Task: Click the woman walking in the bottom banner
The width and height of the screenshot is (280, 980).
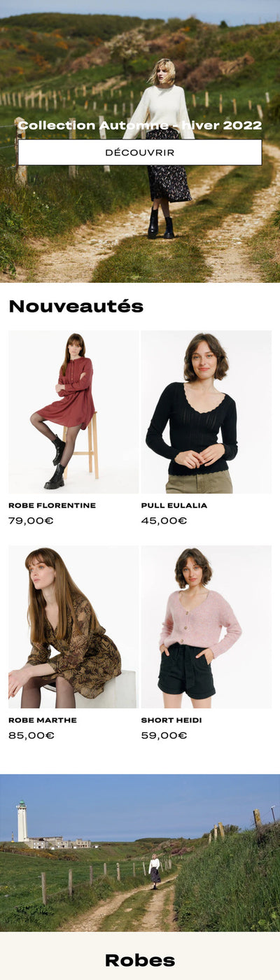Action: [x=155, y=871]
